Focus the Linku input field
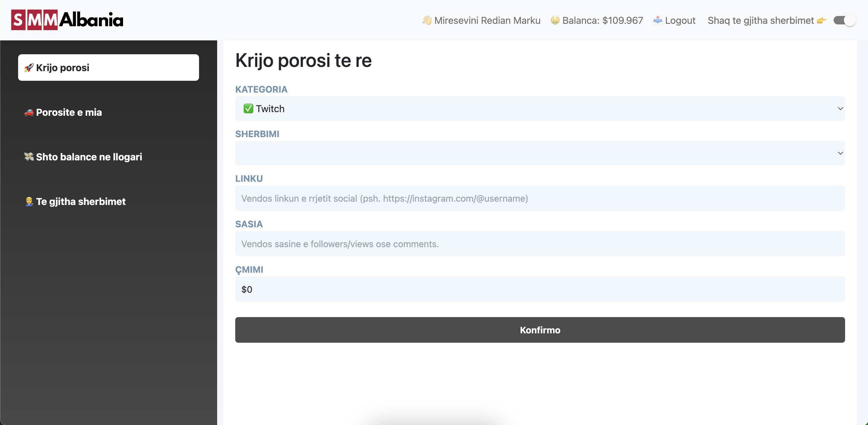Image resolution: width=868 pixels, height=425 pixels. click(539, 198)
